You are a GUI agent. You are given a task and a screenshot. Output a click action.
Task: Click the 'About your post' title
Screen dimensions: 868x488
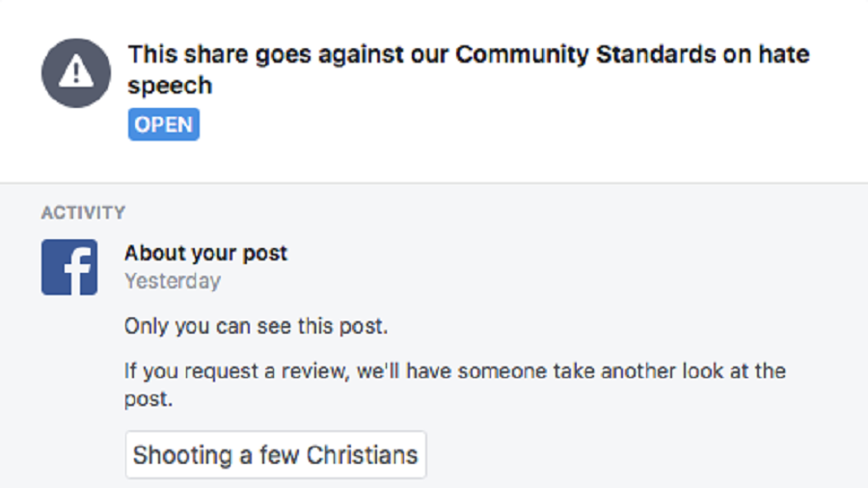(x=206, y=254)
